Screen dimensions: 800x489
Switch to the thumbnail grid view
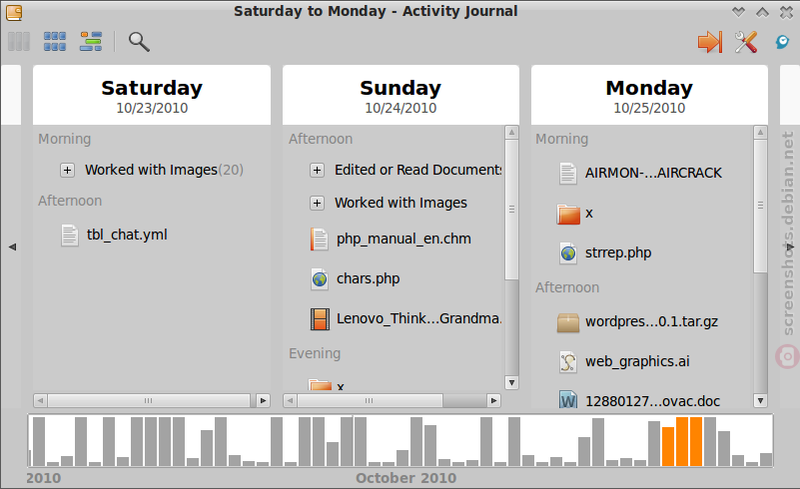55,42
